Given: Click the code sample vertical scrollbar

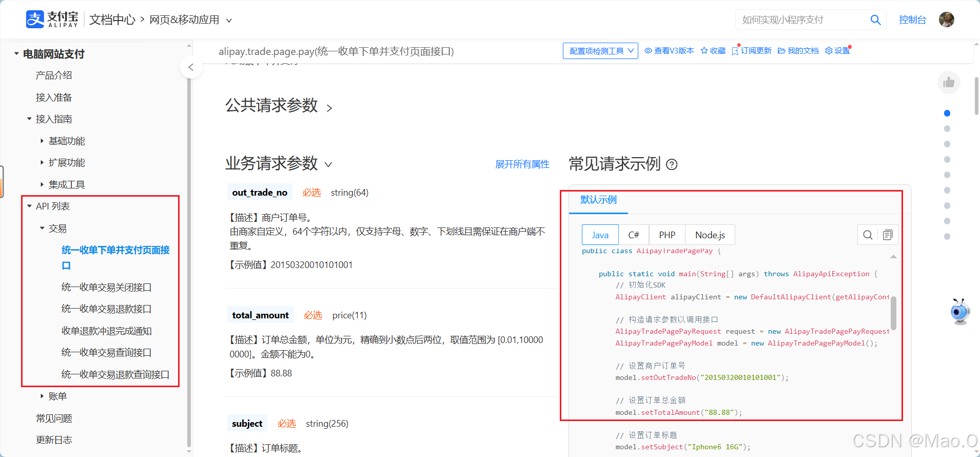Looking at the screenshot, I should [893, 313].
